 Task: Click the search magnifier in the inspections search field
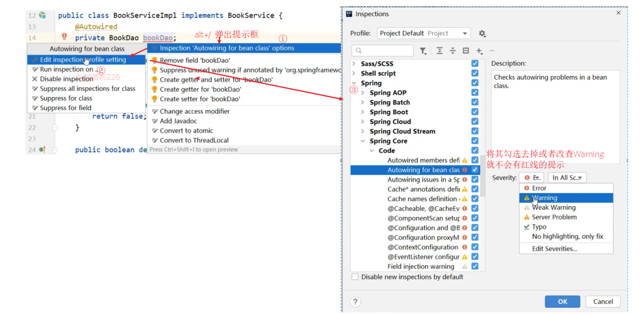(358, 51)
